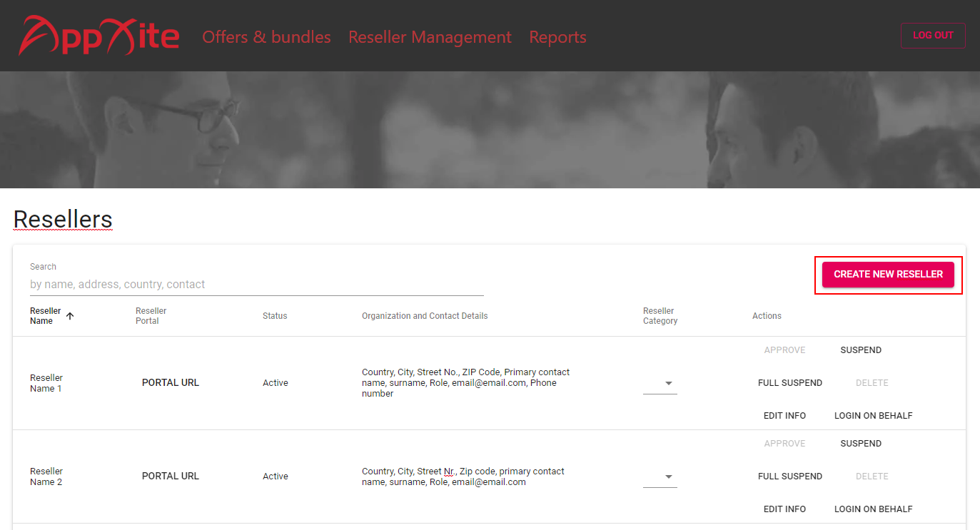Click SUSPEND for Reseller Name 2
Screen dimensions: 980x530
[861, 444]
